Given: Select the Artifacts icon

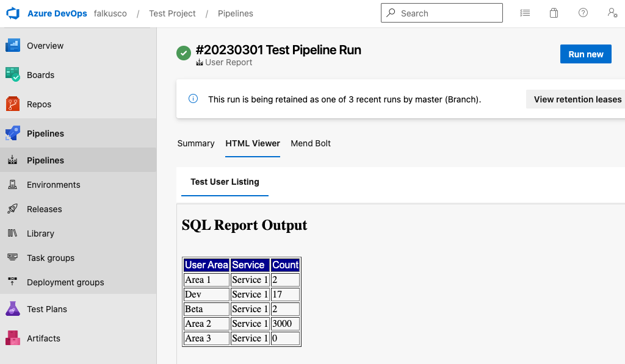Looking at the screenshot, I should pyautogui.click(x=12, y=338).
